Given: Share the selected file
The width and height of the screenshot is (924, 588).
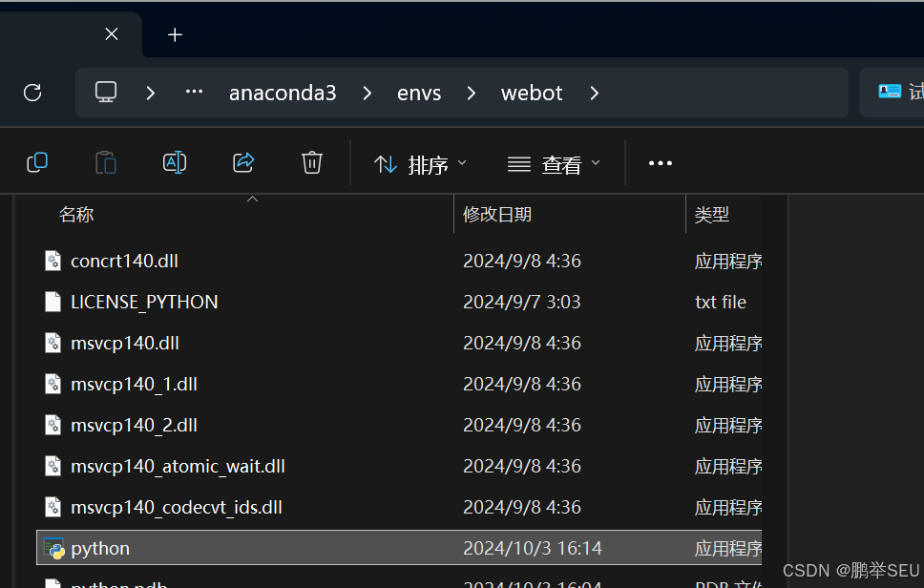Looking at the screenshot, I should pos(243,162).
